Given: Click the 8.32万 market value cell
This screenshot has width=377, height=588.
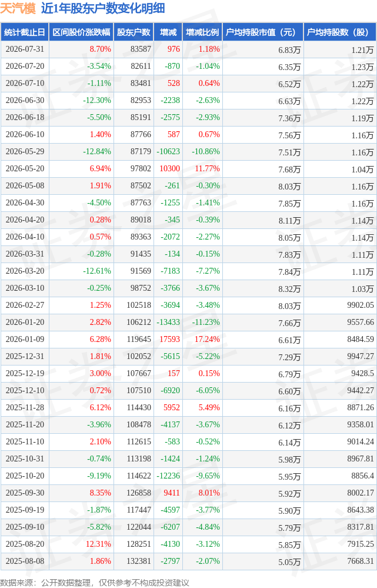Looking at the screenshot, I should click(289, 288).
